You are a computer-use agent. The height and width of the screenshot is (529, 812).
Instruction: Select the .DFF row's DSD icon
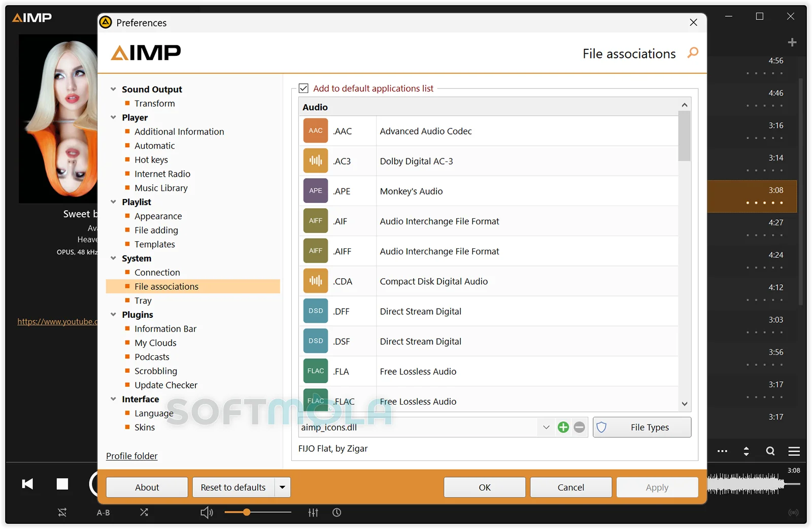point(316,311)
